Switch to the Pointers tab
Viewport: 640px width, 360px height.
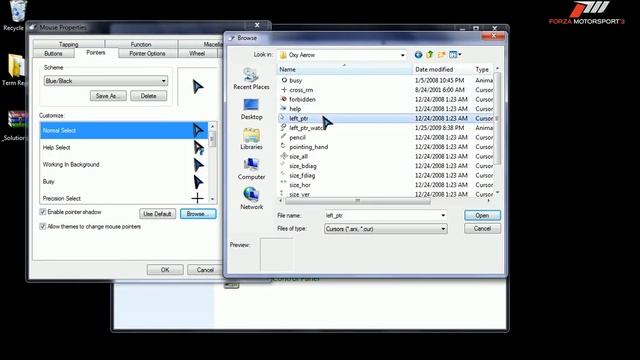(96, 53)
